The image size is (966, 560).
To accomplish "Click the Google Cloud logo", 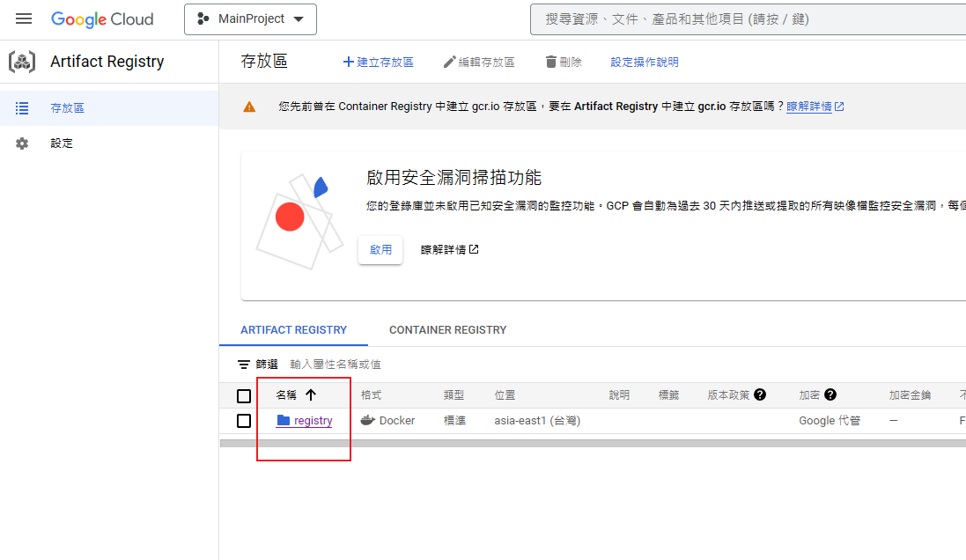I will click(102, 19).
